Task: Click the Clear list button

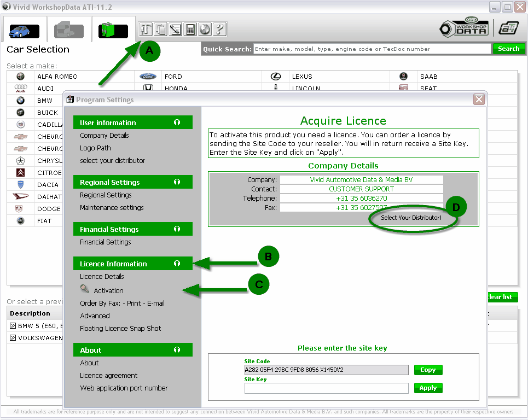Action: tap(502, 297)
